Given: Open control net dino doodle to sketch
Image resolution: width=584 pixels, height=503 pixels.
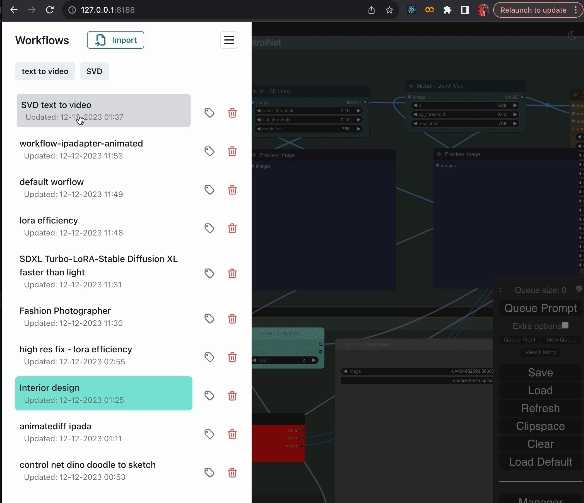Looking at the screenshot, I should coord(104,471).
